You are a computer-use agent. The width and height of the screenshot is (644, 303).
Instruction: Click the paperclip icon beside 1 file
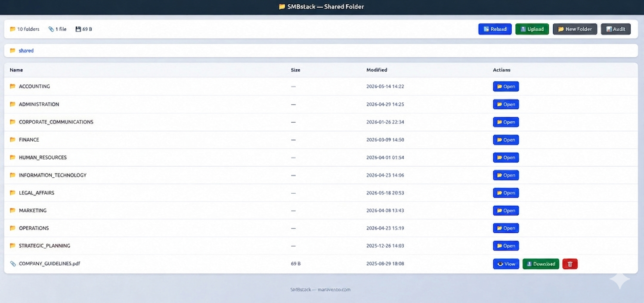(51, 29)
